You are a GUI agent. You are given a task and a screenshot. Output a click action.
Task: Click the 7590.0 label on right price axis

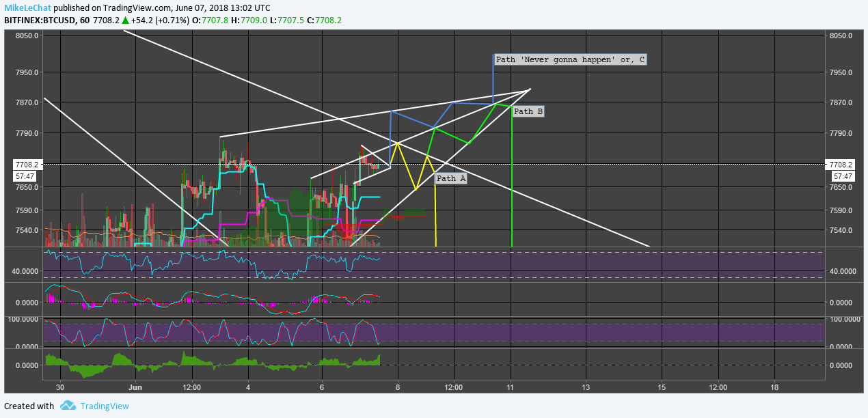[839, 210]
